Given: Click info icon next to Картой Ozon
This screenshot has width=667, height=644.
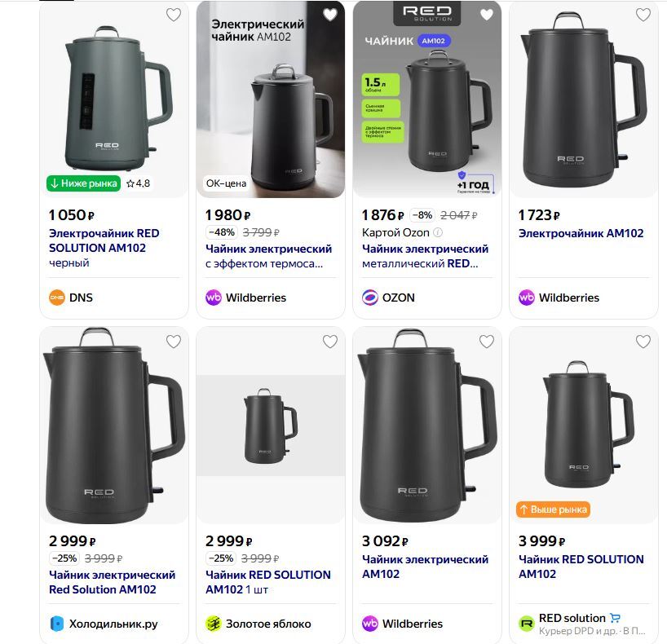Looking at the screenshot, I should (438, 232).
